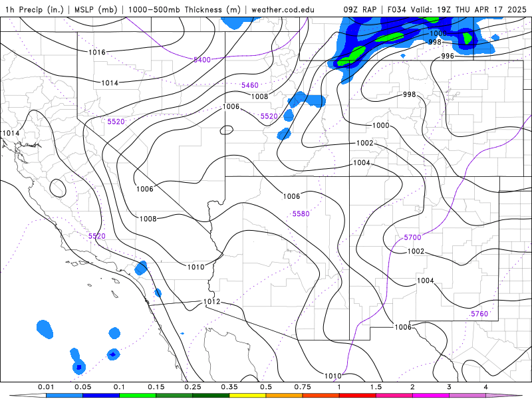This screenshot has width=532, height=399.
Task: Click the 1004 label above purple 5760
Action: click(426, 281)
